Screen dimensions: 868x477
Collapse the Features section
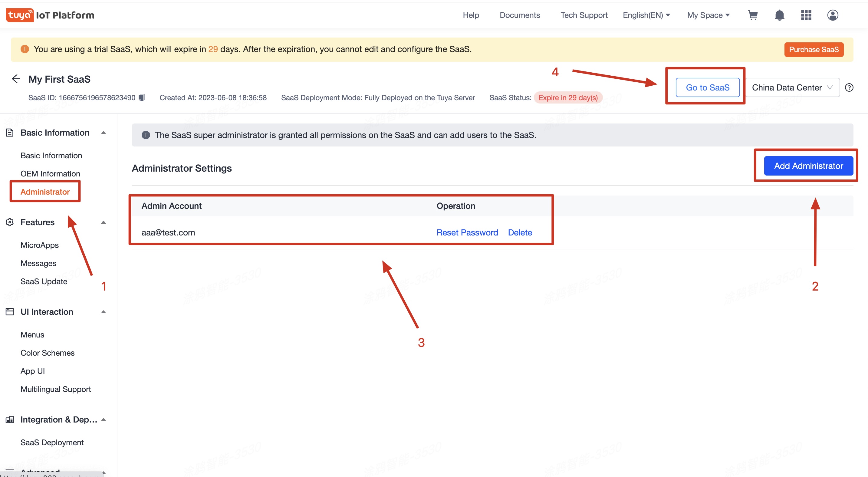click(x=104, y=222)
